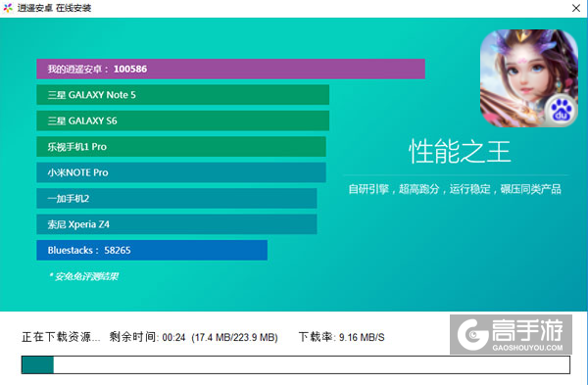Click the Baidu paw badge on game icon
The width and height of the screenshot is (588, 385).
[561, 111]
